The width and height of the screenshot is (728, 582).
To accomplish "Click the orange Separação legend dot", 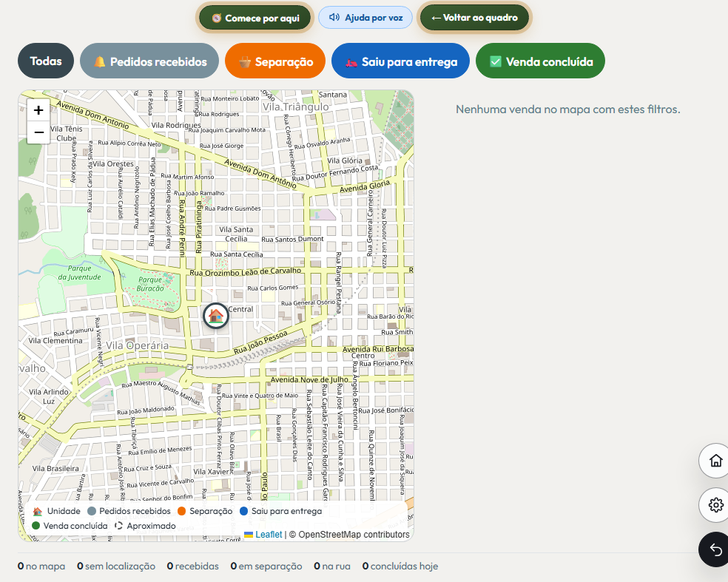I will pyautogui.click(x=181, y=511).
